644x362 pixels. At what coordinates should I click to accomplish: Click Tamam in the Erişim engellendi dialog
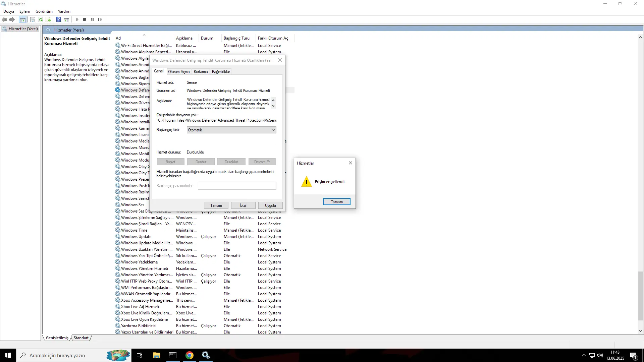tap(337, 202)
